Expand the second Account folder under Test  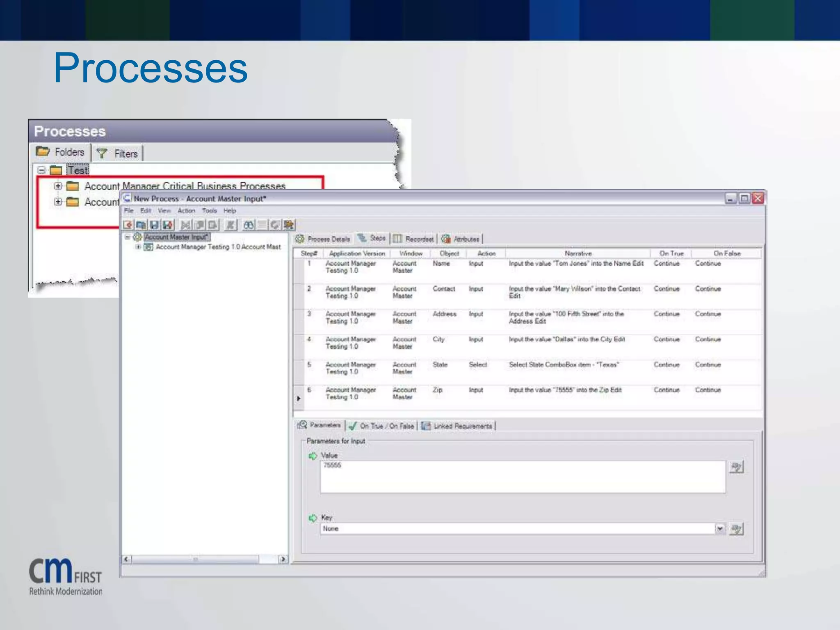(x=58, y=202)
